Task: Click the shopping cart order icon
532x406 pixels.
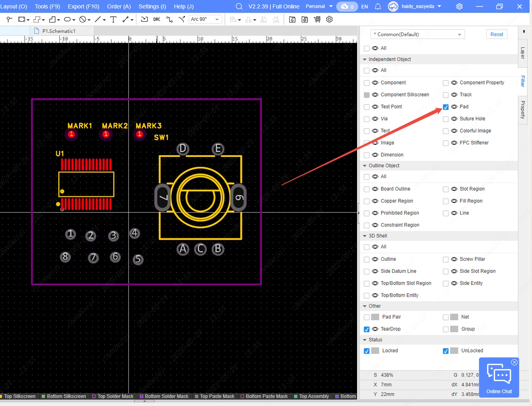Action: coord(317,20)
